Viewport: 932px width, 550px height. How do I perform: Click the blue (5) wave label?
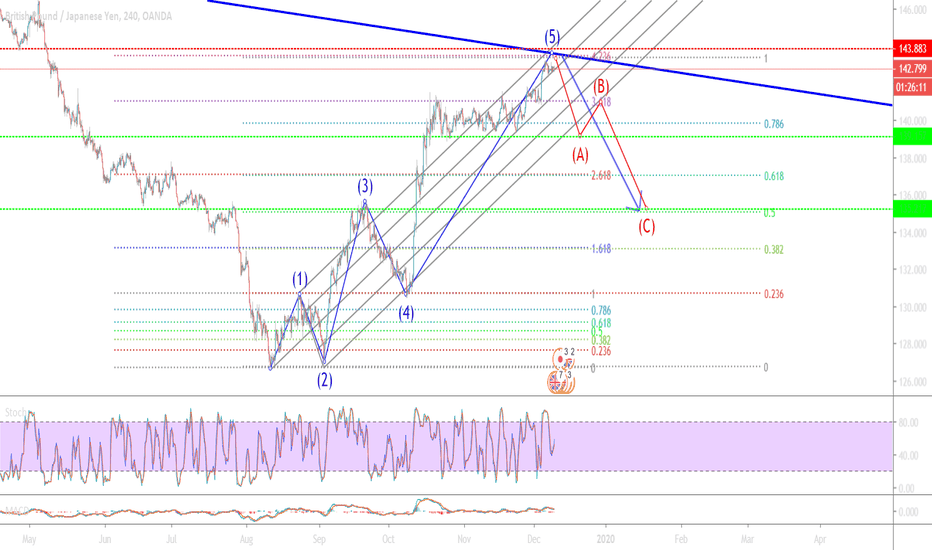pyautogui.click(x=552, y=37)
